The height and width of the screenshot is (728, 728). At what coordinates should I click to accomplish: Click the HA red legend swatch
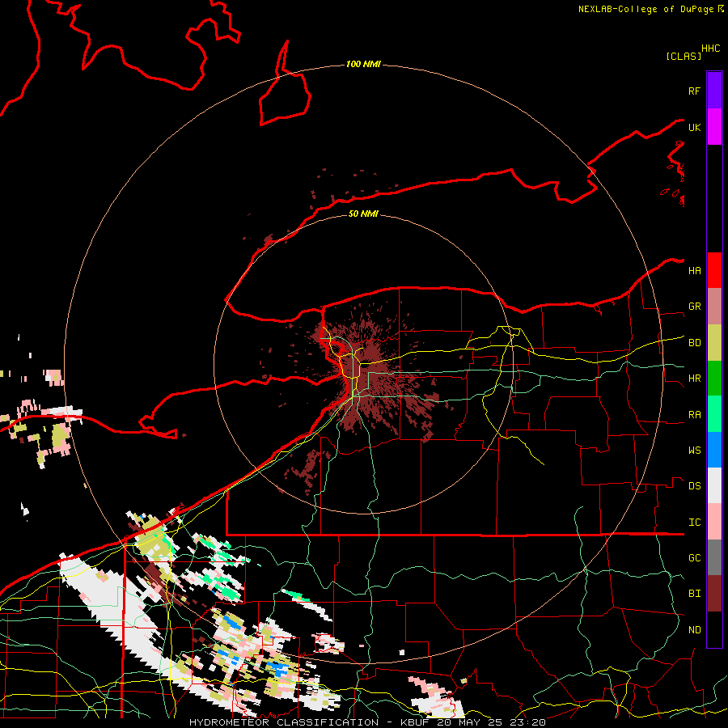714,270
